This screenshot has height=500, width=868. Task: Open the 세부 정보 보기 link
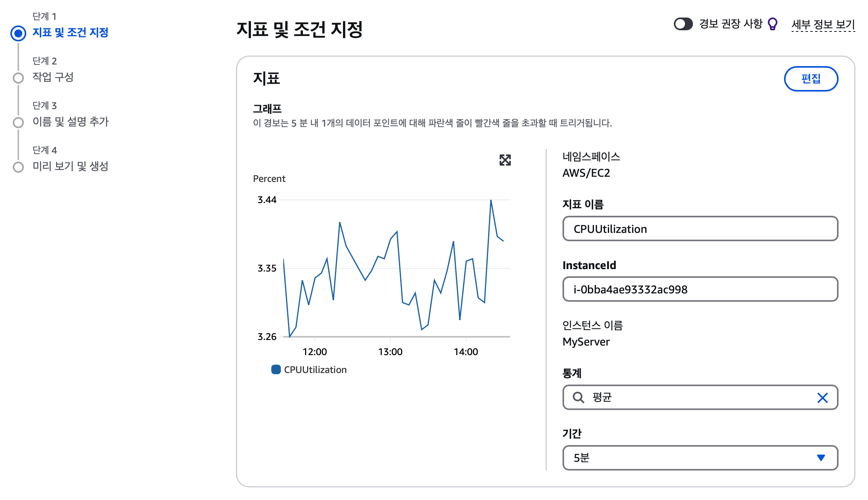tap(823, 24)
